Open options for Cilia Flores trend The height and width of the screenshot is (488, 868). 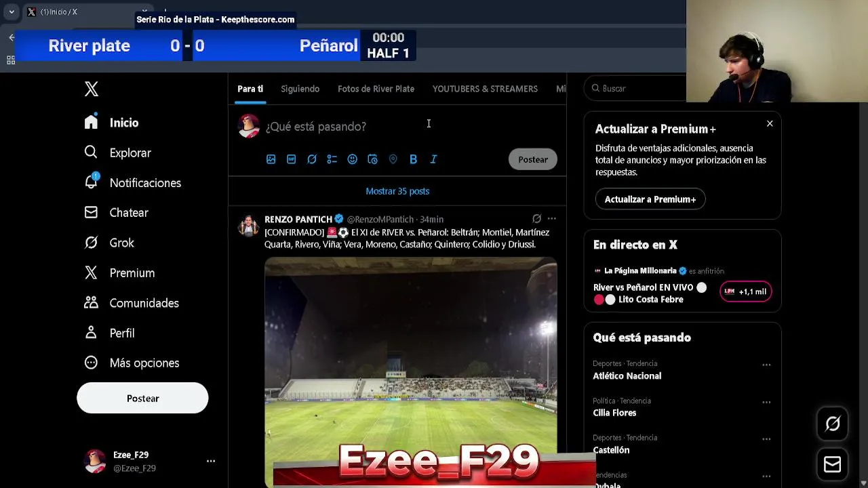[x=766, y=402]
